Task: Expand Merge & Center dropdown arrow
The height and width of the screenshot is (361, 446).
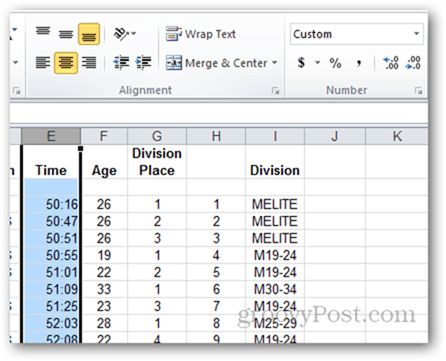Action: (275, 63)
